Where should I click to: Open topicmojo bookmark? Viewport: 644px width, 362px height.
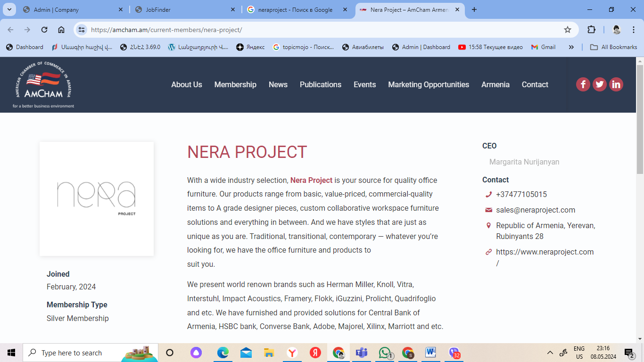pyautogui.click(x=303, y=47)
